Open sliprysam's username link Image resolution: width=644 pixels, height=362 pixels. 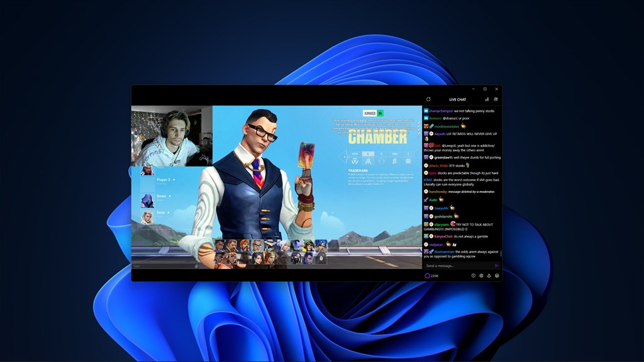pos(442,224)
